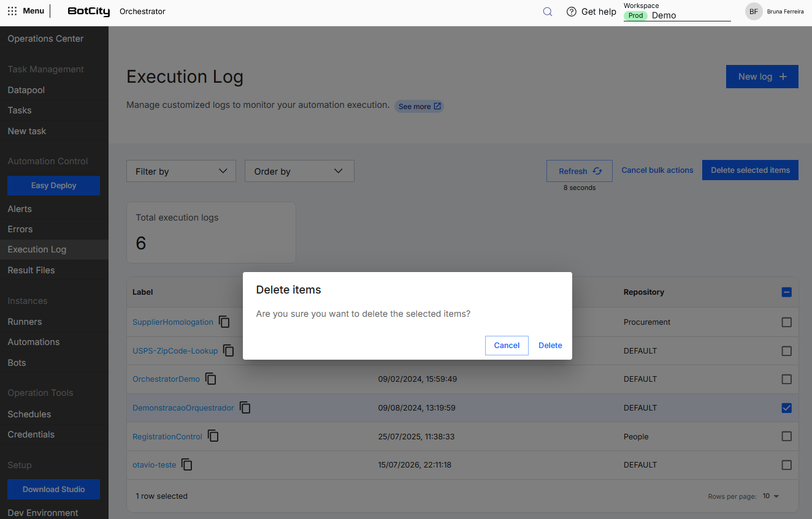The image size is (812, 519).
Task: Click the Easy Deploy button
Action: point(54,186)
